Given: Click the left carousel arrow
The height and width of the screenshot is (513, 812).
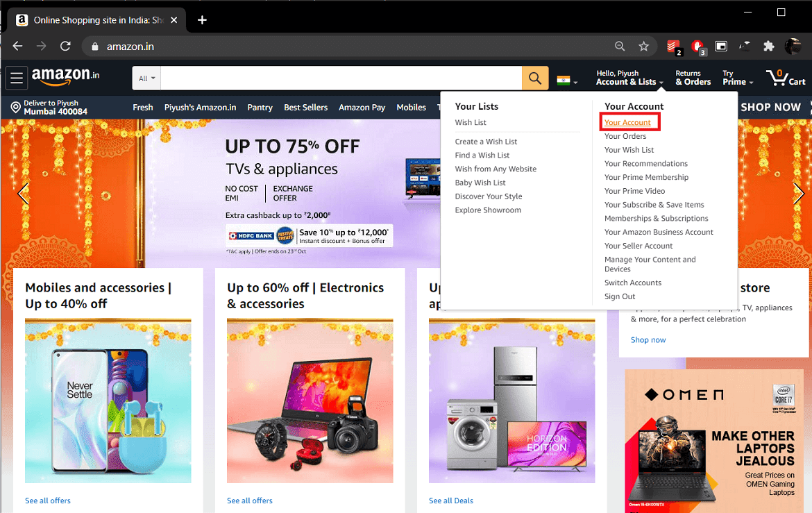Looking at the screenshot, I should 22,194.
